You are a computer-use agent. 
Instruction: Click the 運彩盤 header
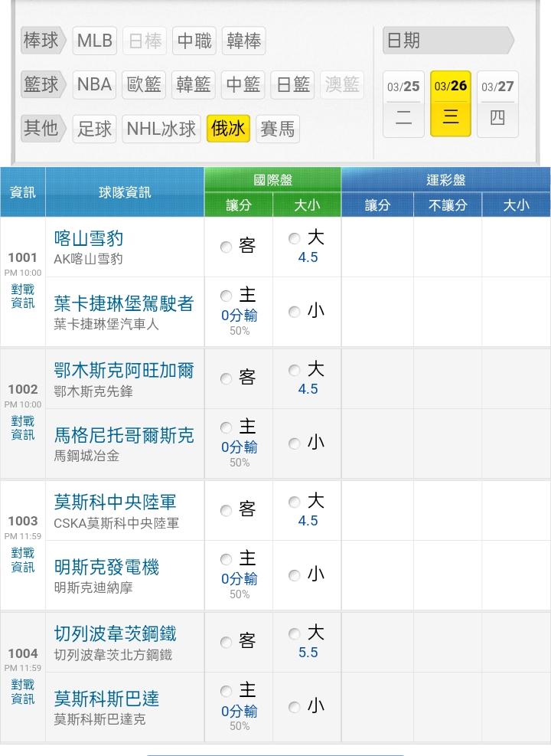click(446, 180)
